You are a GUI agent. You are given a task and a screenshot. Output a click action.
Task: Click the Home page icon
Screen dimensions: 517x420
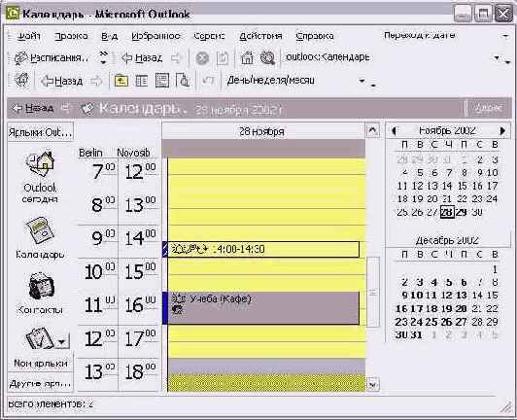(x=247, y=58)
